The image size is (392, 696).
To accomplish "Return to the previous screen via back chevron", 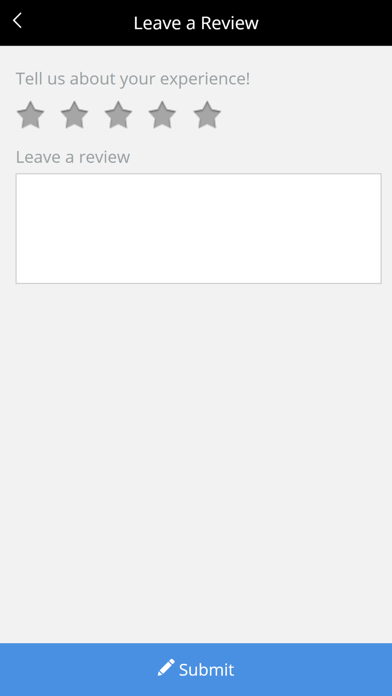I will tap(17, 20).
